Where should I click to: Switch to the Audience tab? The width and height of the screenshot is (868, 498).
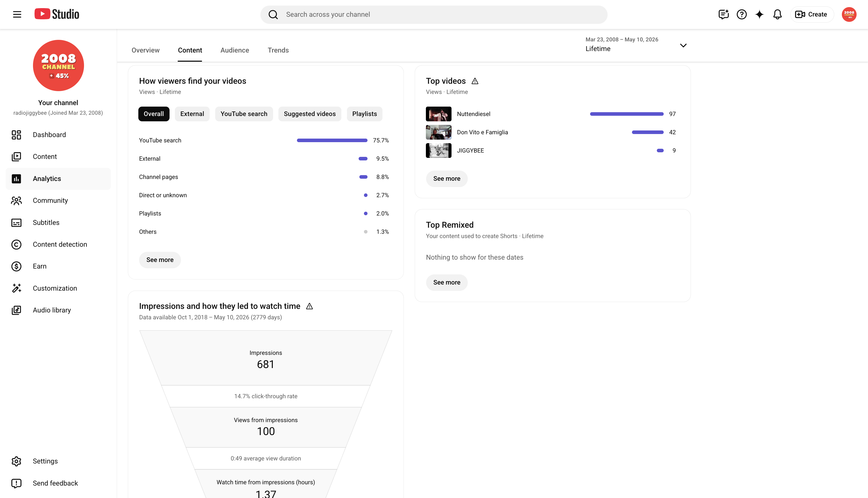[235, 50]
